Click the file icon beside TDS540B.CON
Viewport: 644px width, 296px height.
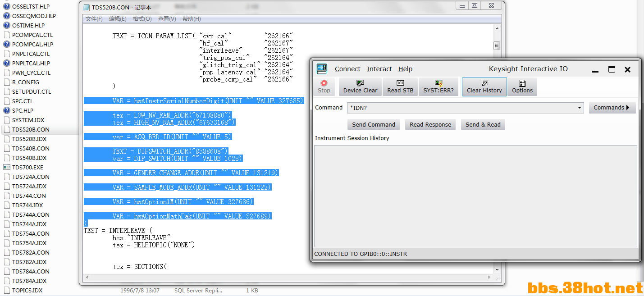[7, 148]
